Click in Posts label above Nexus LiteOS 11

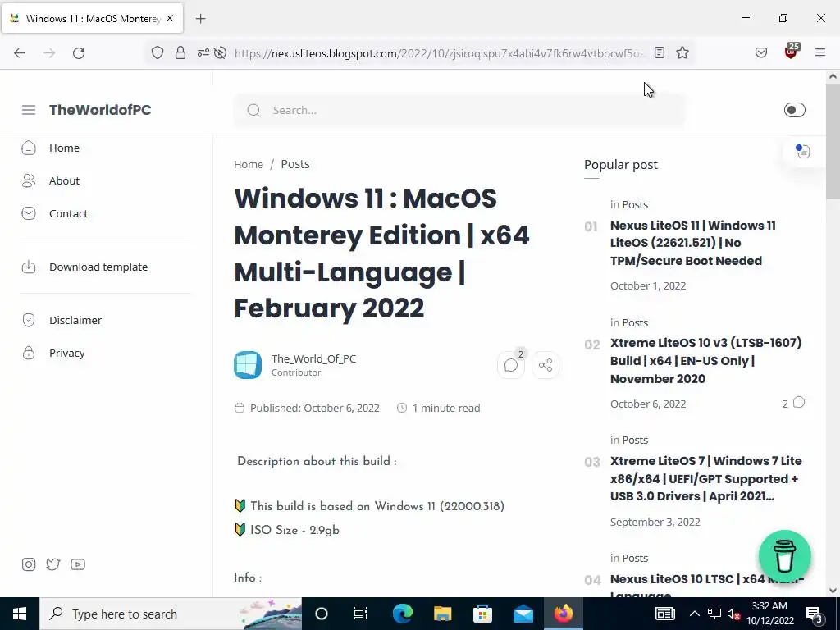(629, 204)
